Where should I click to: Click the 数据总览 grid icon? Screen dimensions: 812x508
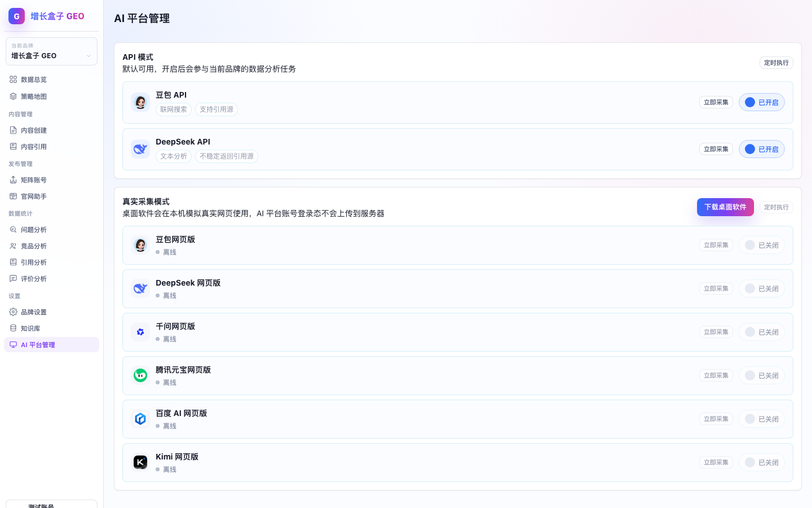pyautogui.click(x=13, y=80)
